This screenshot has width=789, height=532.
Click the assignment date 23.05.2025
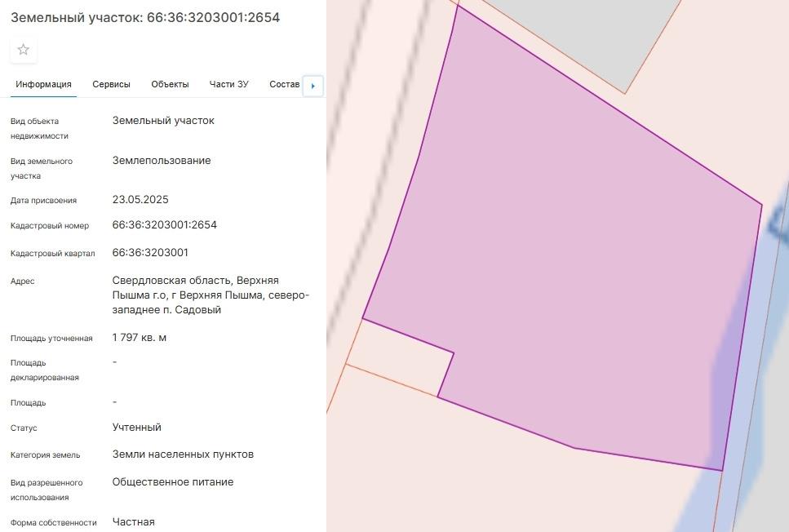tap(140, 200)
